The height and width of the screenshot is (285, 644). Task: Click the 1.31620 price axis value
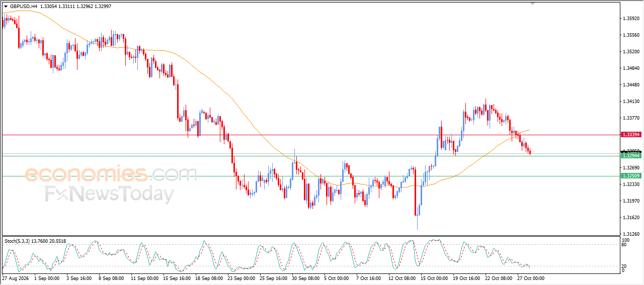[x=631, y=218]
